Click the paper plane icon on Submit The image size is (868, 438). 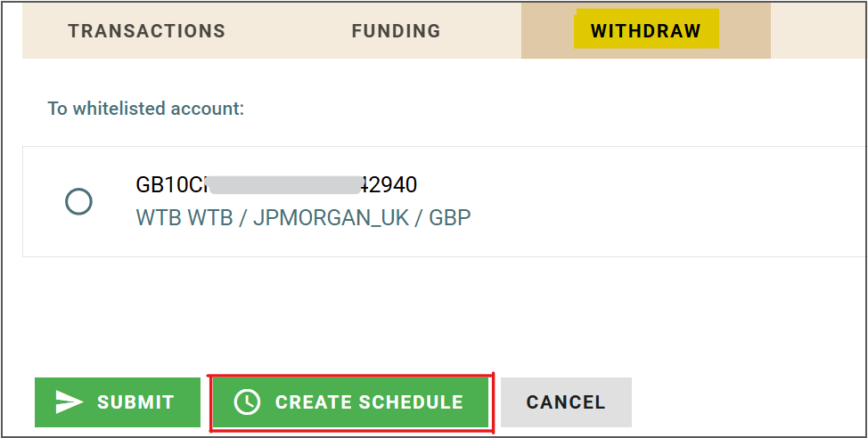(69, 402)
